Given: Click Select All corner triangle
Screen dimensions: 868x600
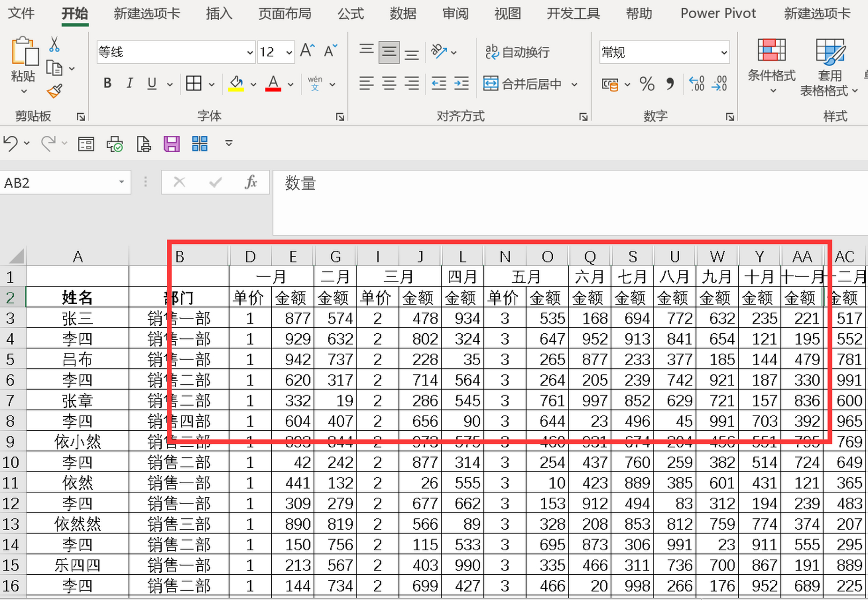Looking at the screenshot, I should [x=16, y=256].
